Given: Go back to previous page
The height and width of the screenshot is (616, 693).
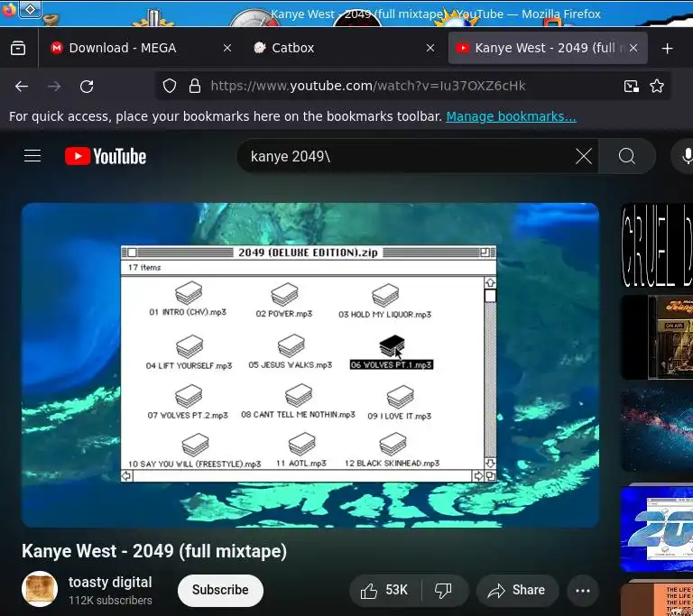Looking at the screenshot, I should click(22, 87).
